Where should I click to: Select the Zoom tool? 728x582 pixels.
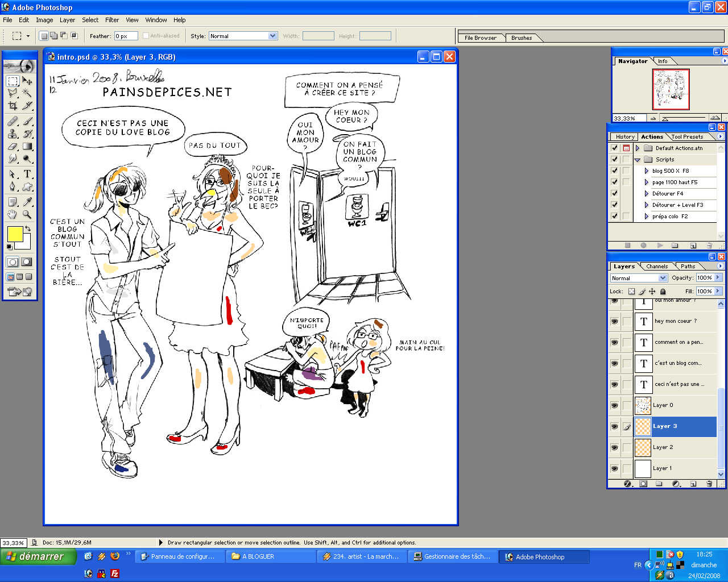pos(27,214)
